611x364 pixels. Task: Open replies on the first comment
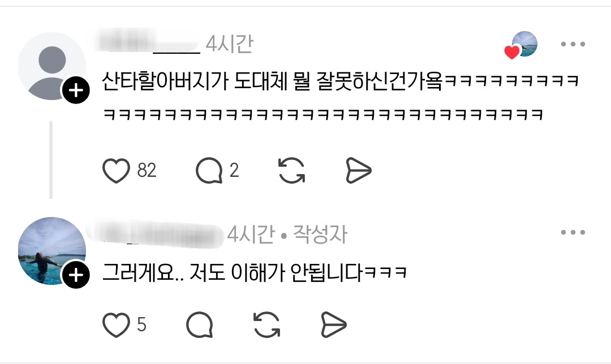[209, 171]
